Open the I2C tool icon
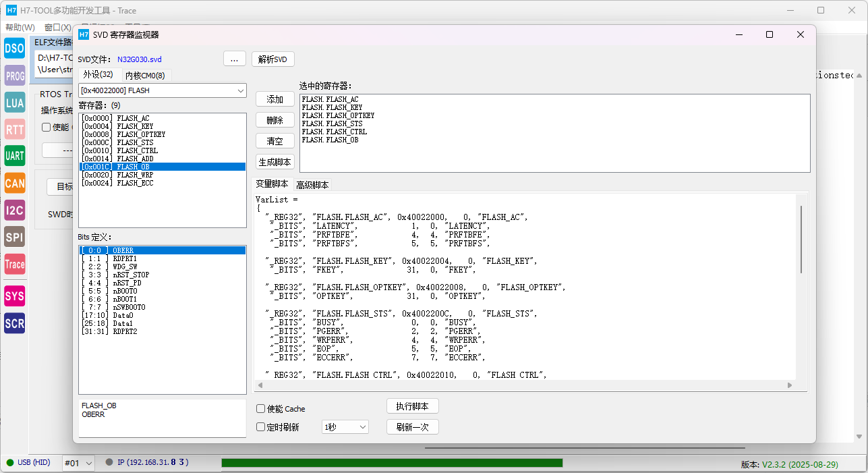Image resolution: width=868 pixels, height=473 pixels. pyautogui.click(x=14, y=211)
